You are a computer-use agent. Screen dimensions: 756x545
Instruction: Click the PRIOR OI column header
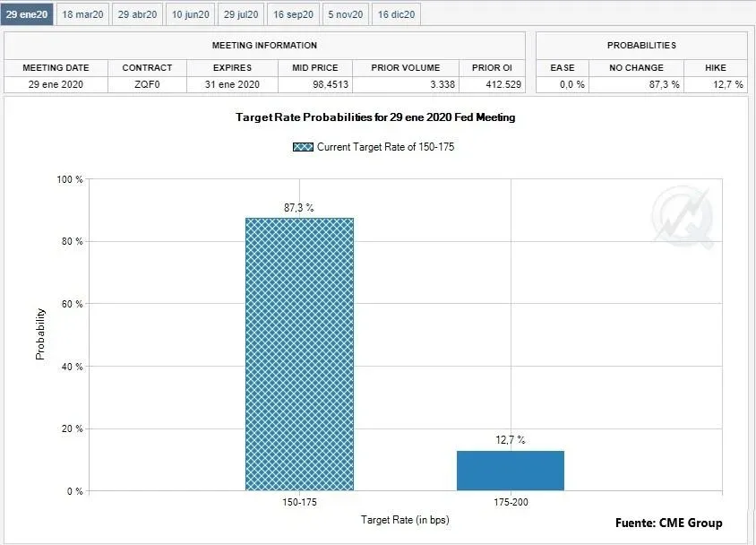tap(492, 67)
